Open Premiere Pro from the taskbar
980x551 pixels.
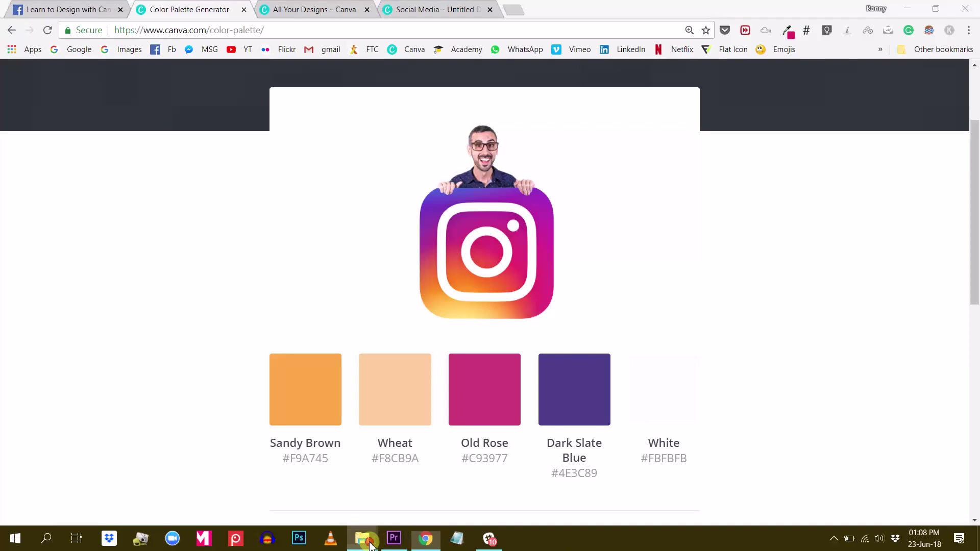[394, 538]
